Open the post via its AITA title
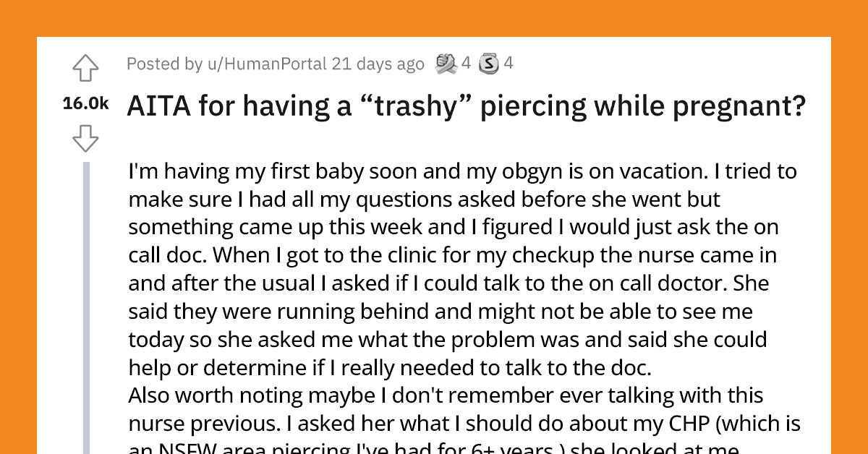 [465, 106]
